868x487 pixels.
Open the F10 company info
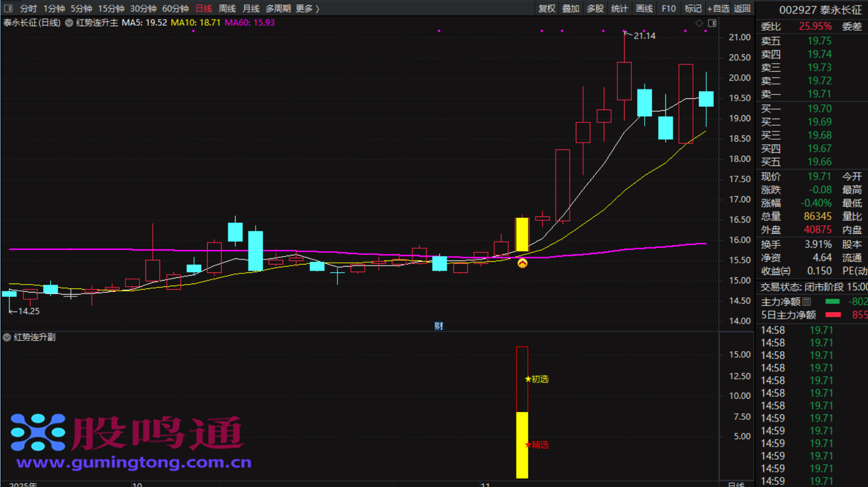point(668,8)
